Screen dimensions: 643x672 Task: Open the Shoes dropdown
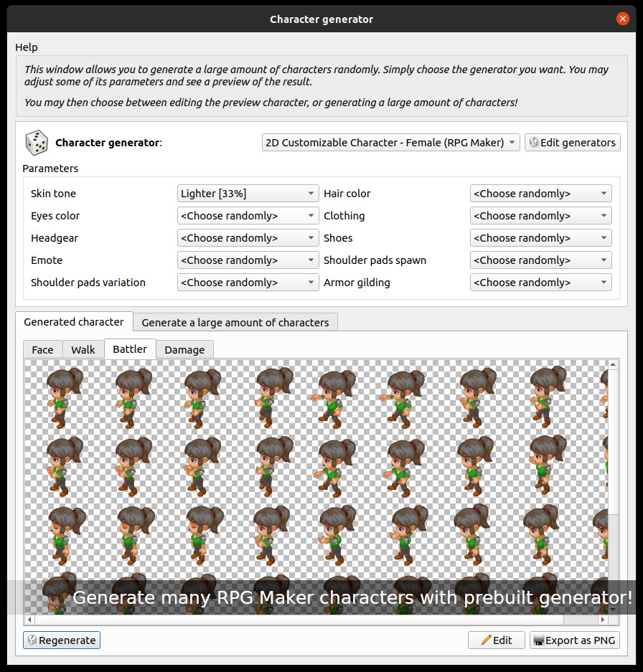(x=540, y=237)
